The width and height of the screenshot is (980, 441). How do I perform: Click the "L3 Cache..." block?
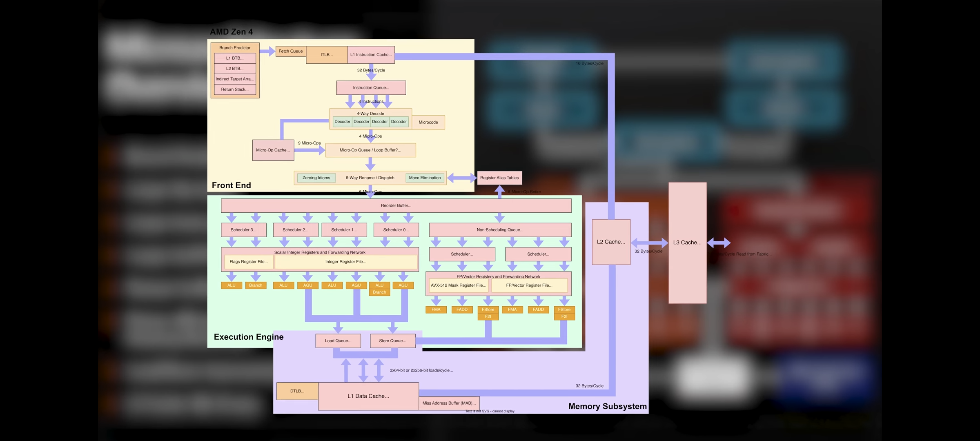pyautogui.click(x=688, y=243)
